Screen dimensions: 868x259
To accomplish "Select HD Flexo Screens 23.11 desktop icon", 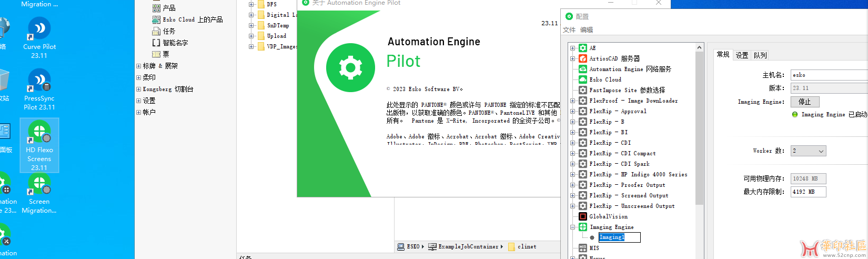I will [39, 145].
